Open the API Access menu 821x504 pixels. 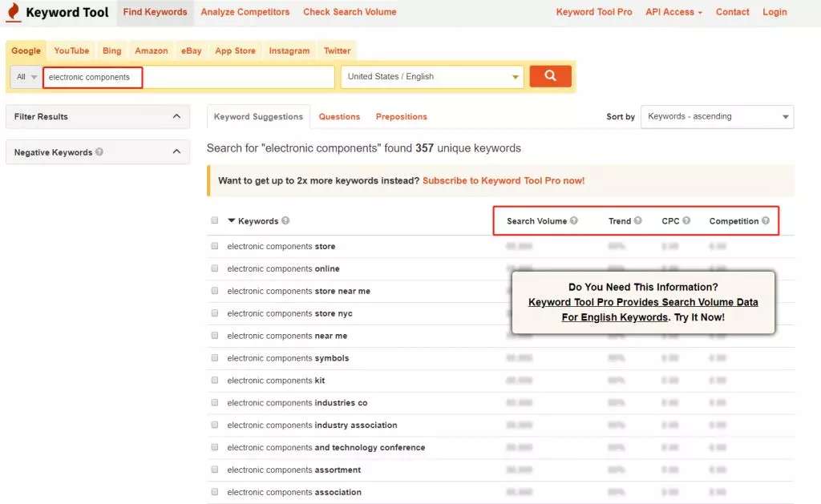click(x=673, y=12)
